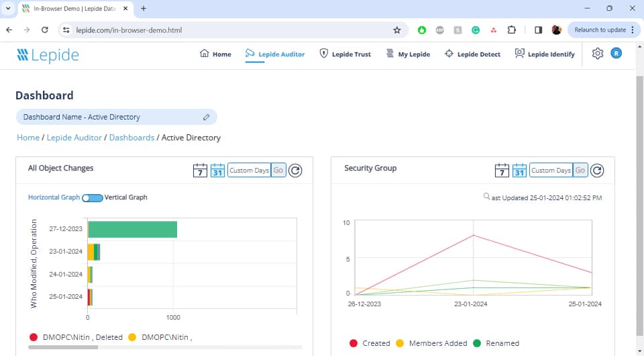This screenshot has width=644, height=356.
Task: Go to Home breadcrumb link
Action: click(x=28, y=138)
